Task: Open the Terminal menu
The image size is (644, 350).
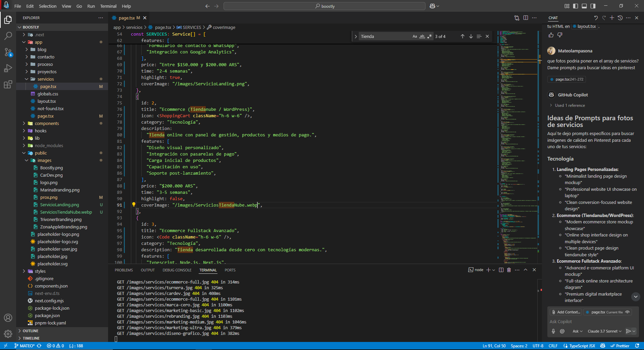Action: click(108, 6)
